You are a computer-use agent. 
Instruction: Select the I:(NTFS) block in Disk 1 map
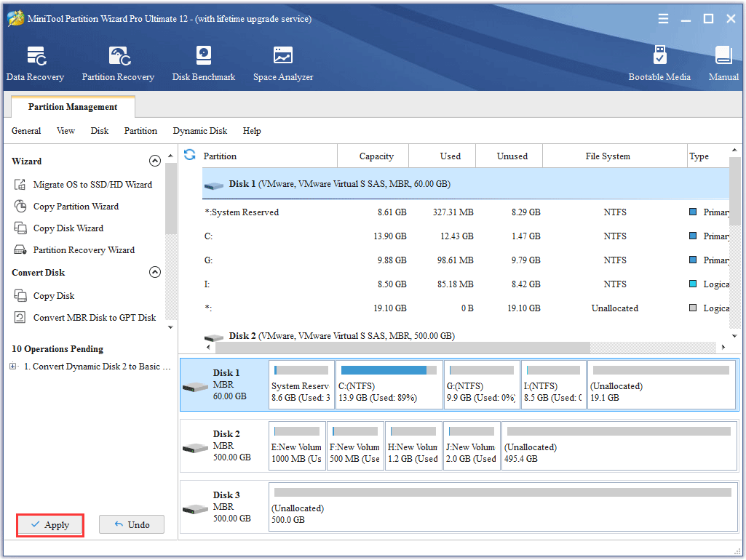pos(554,385)
